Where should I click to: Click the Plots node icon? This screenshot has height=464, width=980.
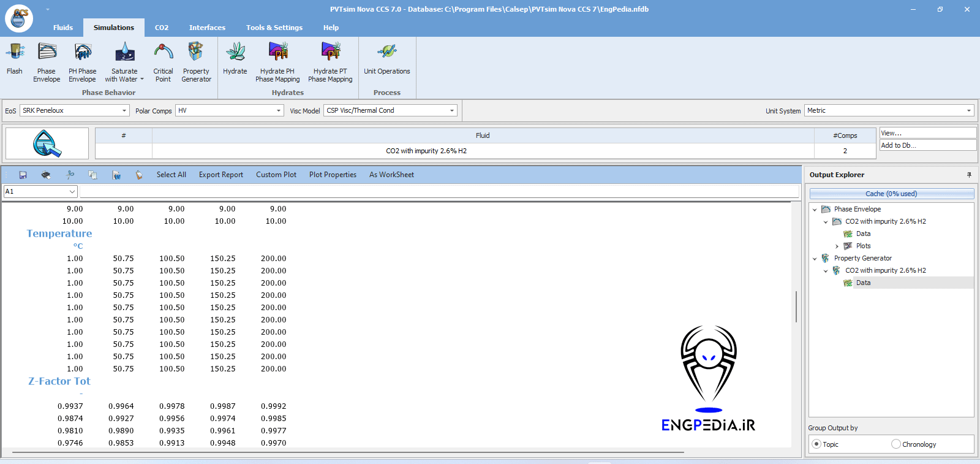coord(848,246)
